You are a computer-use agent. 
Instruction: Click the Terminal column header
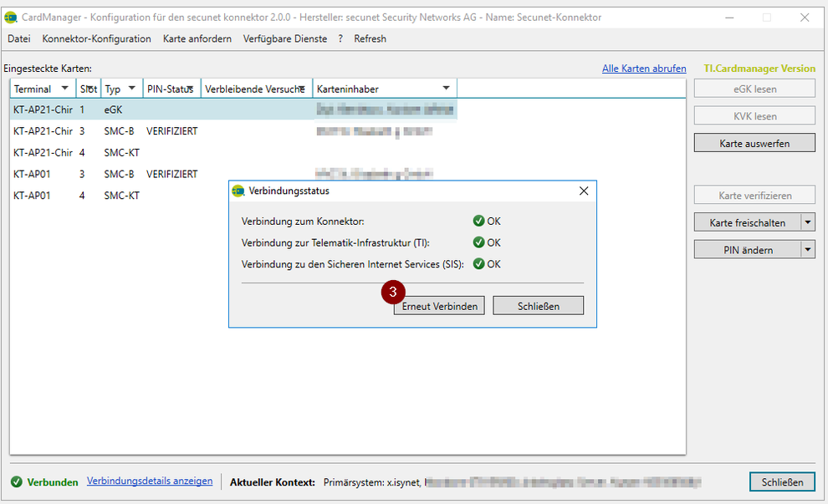tap(43, 89)
